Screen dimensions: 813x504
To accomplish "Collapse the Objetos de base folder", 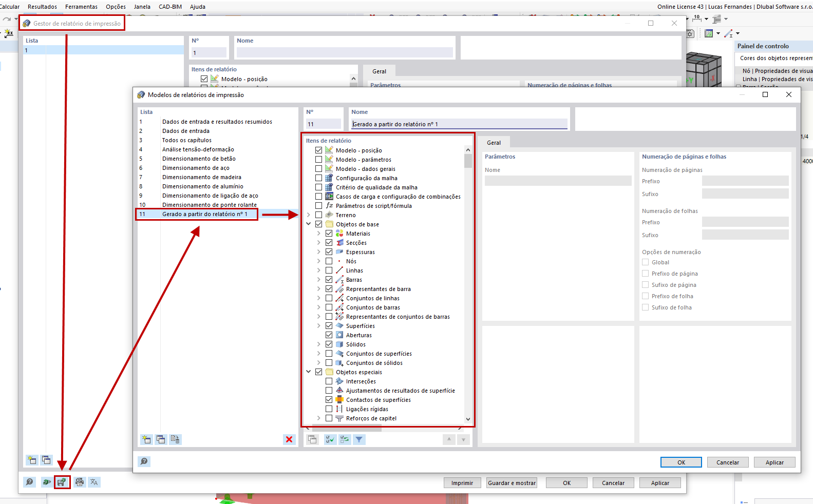I will click(309, 224).
